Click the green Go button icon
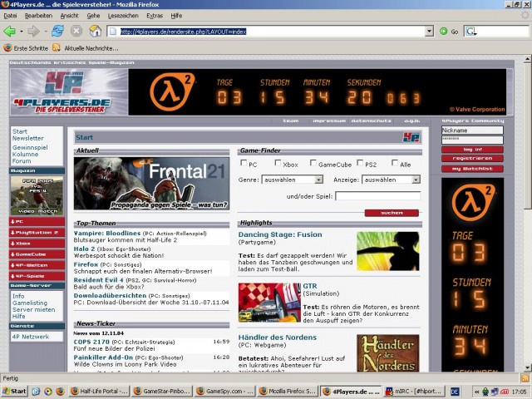The height and width of the screenshot is (399, 532). [x=443, y=32]
